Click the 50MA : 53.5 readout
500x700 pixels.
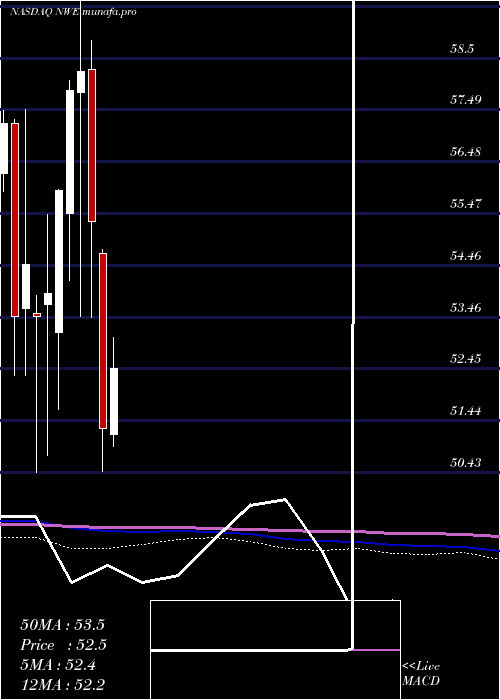(62, 625)
